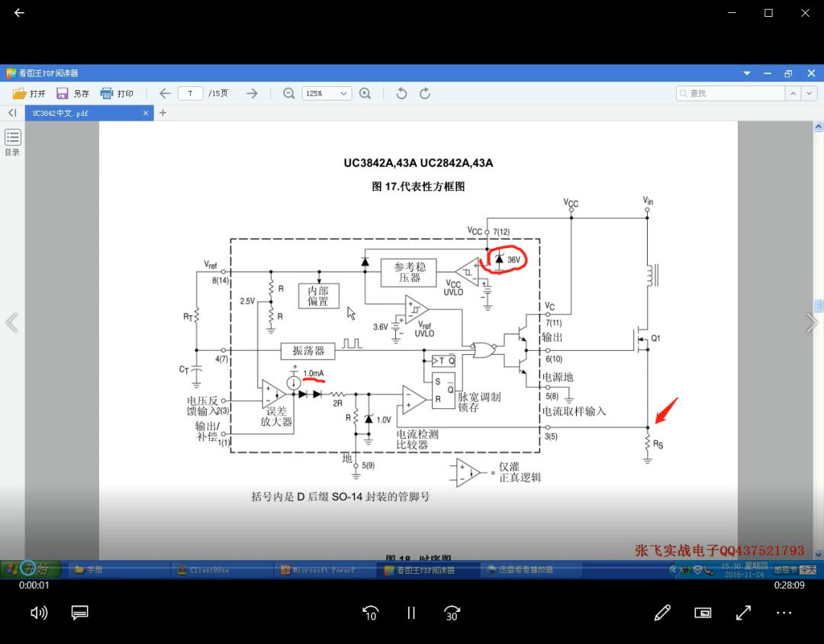Go back using the top-left arrow
This screenshot has width=824, height=644.
click(x=19, y=13)
